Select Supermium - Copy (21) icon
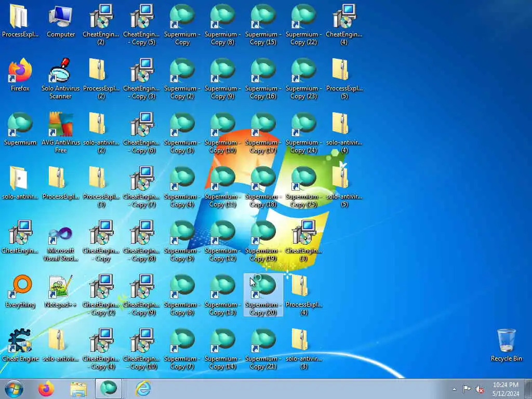The image size is (532, 399). pyautogui.click(x=263, y=349)
